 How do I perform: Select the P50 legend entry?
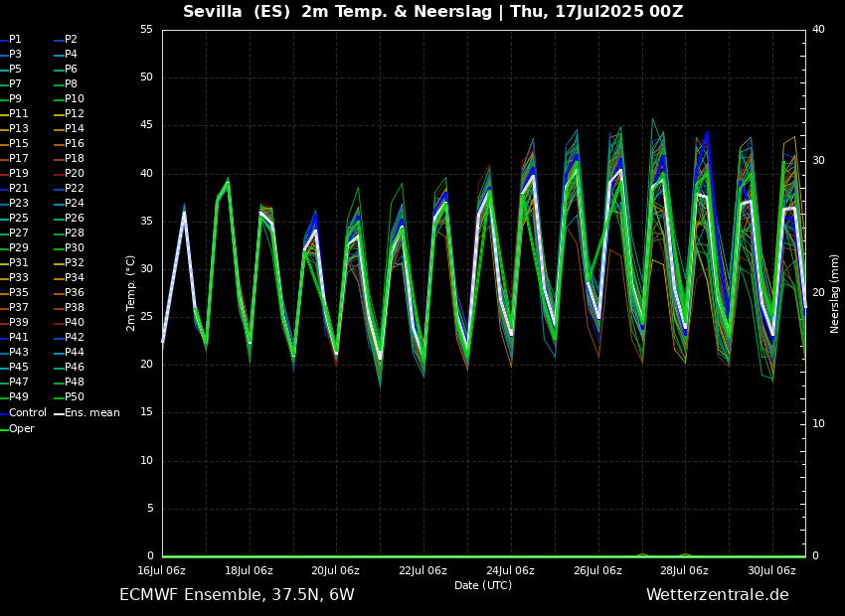(75, 397)
